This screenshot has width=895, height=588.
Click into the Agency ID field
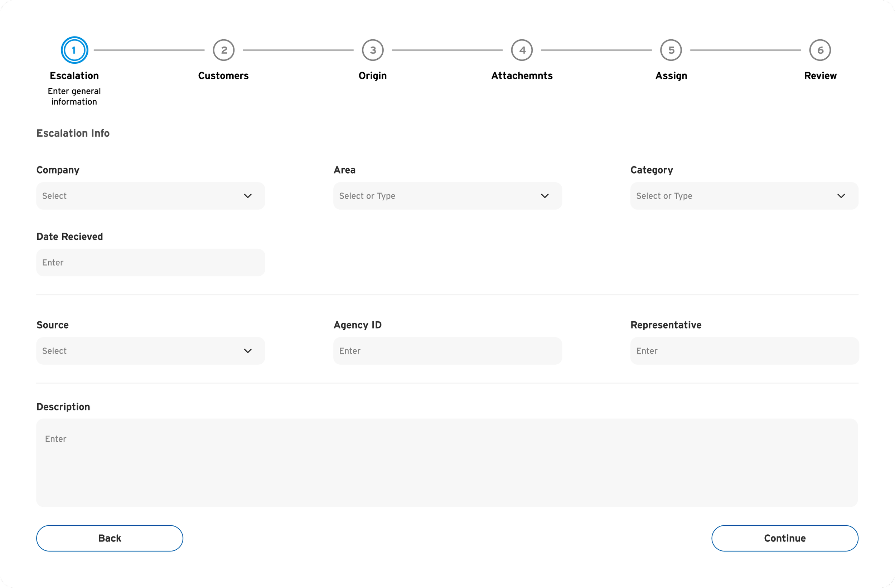[x=447, y=351]
